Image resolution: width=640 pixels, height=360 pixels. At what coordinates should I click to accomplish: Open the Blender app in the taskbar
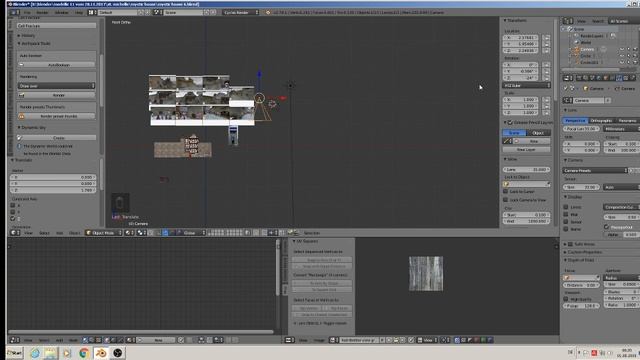point(100,353)
